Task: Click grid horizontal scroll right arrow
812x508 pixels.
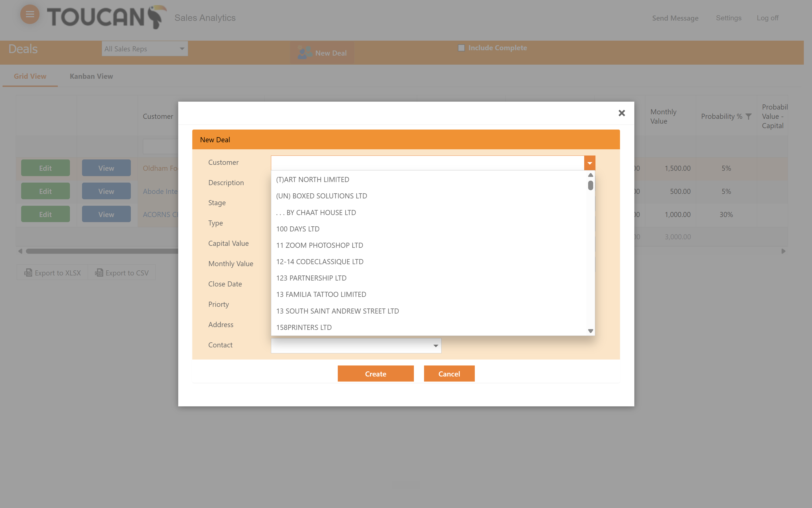Action: pos(784,251)
